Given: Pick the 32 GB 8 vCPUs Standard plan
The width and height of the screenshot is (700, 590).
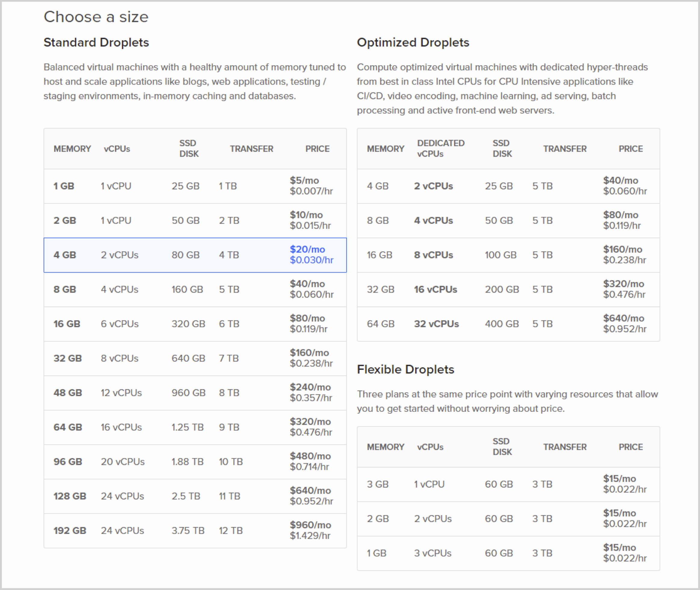Looking at the screenshot, I should click(195, 358).
